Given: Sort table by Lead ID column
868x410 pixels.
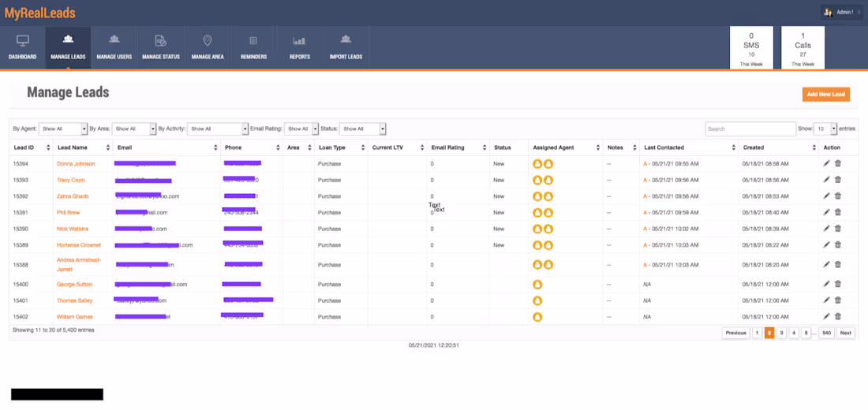Looking at the screenshot, I should [x=32, y=147].
